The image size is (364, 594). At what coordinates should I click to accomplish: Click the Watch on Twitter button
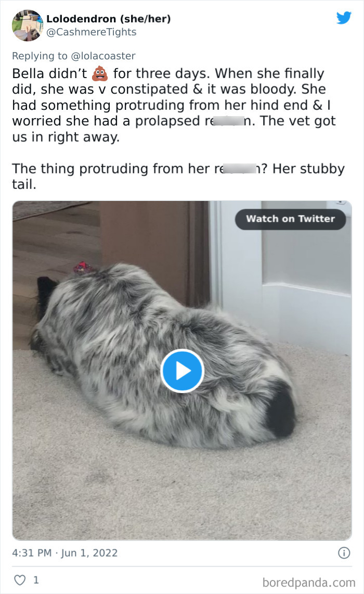click(x=291, y=219)
